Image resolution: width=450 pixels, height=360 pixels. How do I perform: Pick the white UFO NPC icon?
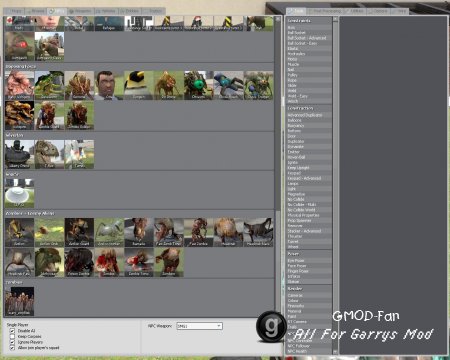pos(19,193)
